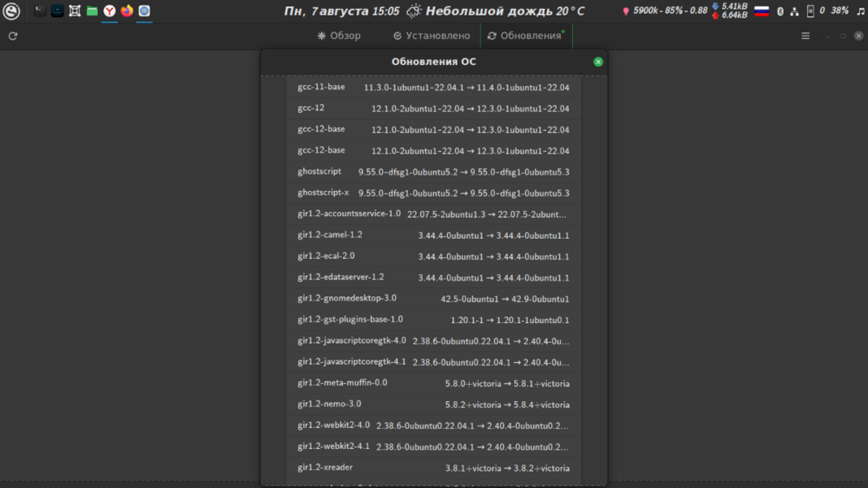Click version 3.8.1+victoria → 3.8.2+victoria

[507, 468]
